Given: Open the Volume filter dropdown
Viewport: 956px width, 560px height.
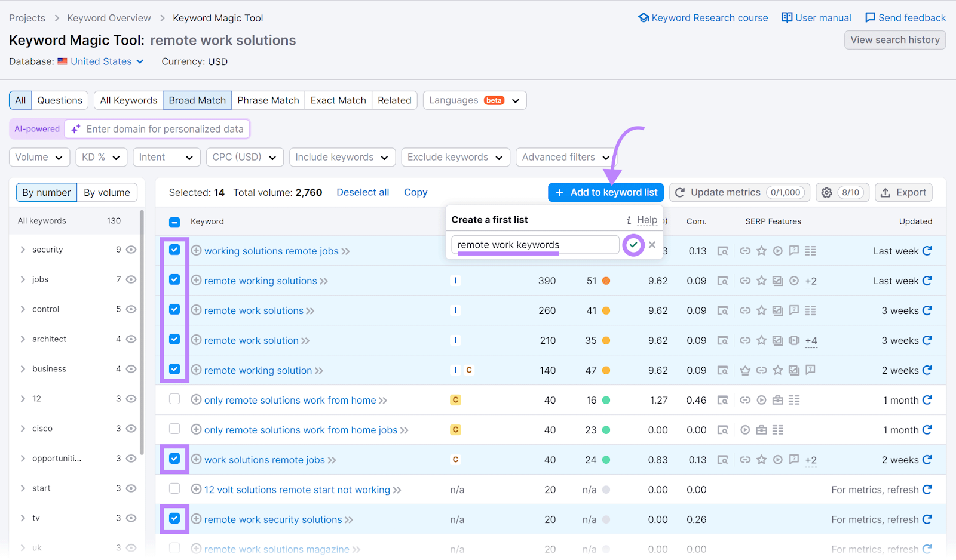Looking at the screenshot, I should click(x=39, y=157).
